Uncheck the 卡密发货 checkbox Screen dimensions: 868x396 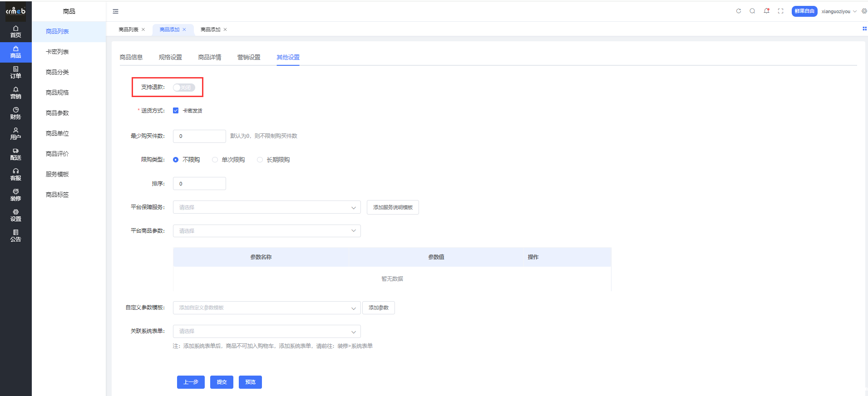(176, 111)
